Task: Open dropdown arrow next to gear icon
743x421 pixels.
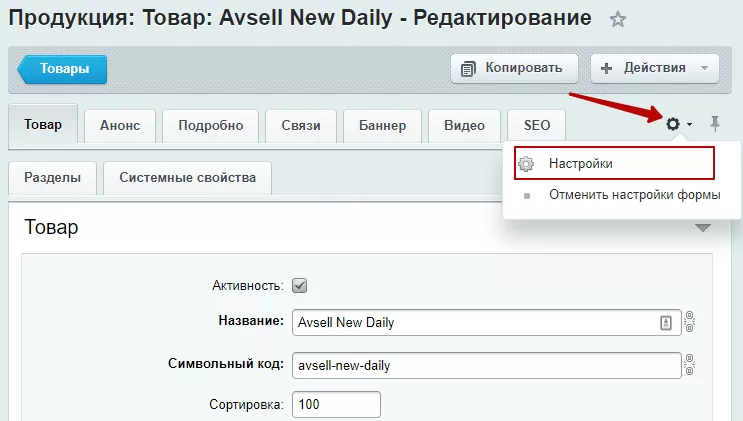Action: click(689, 125)
